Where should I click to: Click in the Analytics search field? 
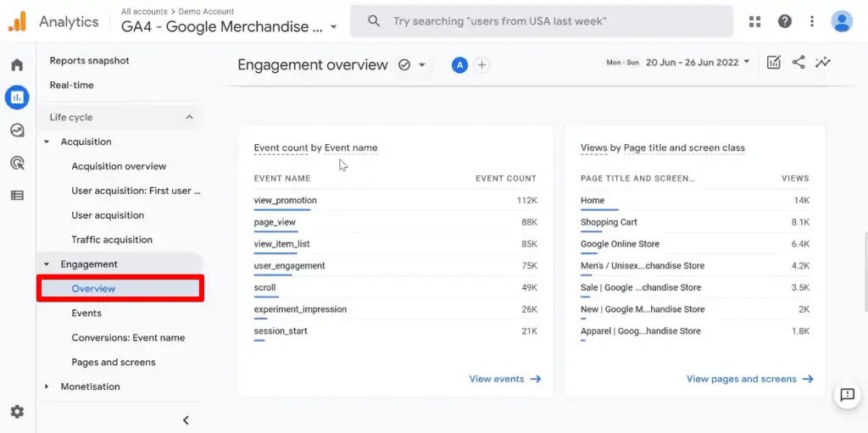coord(542,21)
